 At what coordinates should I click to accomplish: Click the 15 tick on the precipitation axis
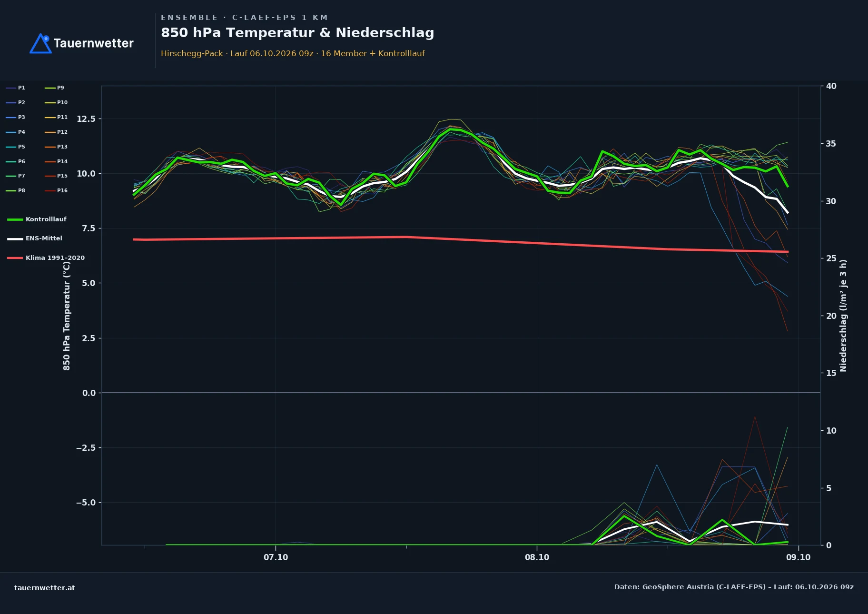pos(831,373)
